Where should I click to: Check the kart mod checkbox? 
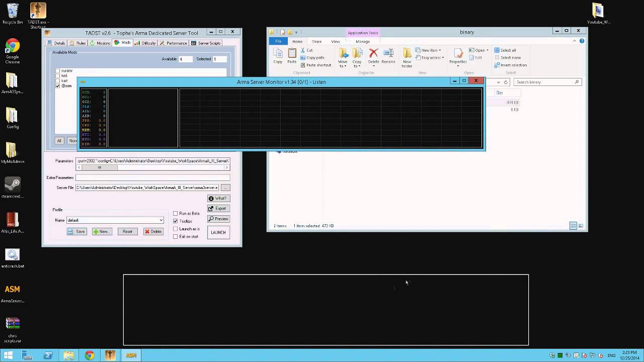tap(57, 81)
